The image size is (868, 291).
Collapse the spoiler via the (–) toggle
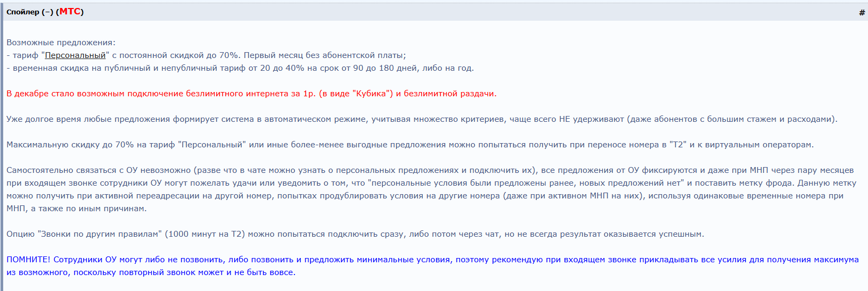coord(47,12)
